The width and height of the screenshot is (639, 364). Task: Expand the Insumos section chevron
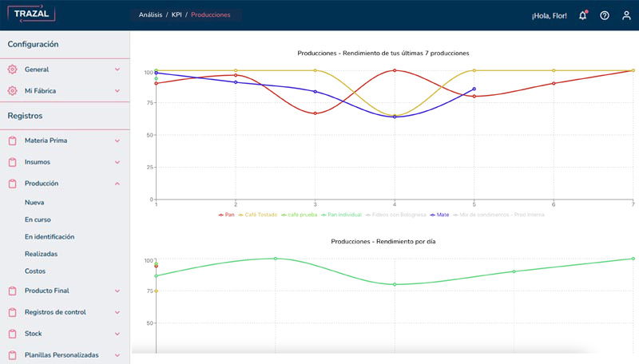pyautogui.click(x=117, y=162)
